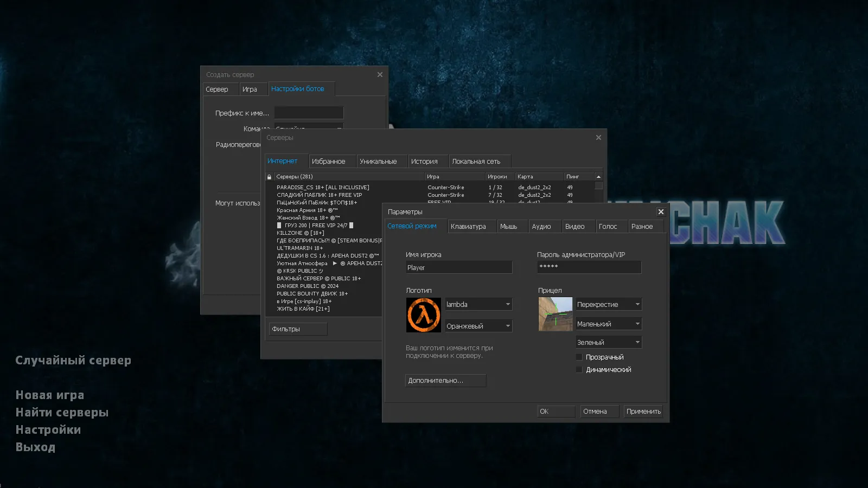
Task: Click the scroll-up arrow of the servers list
Action: (597, 176)
